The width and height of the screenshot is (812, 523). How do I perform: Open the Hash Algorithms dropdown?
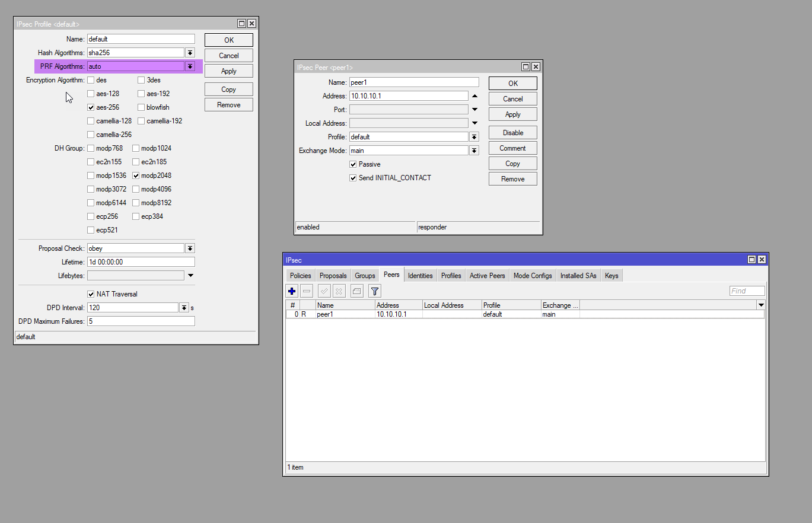click(190, 53)
